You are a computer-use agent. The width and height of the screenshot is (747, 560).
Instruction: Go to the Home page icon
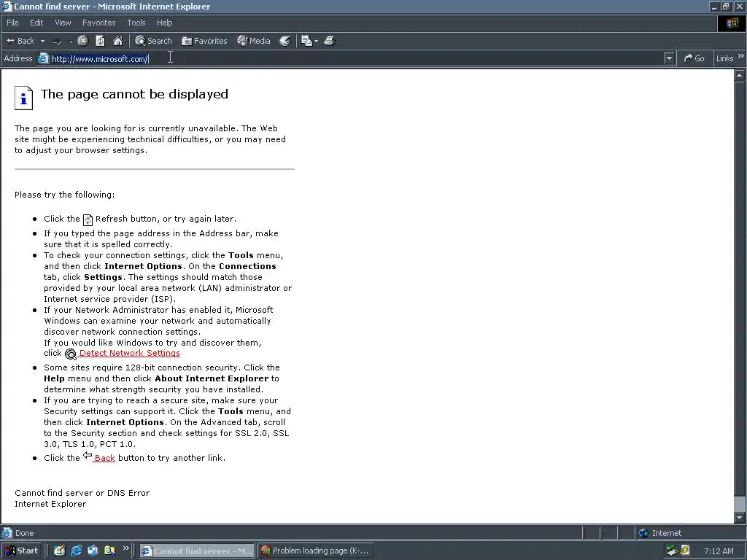click(117, 41)
